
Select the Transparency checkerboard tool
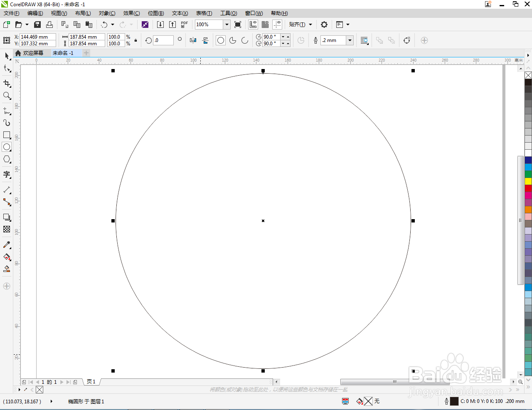pyautogui.click(x=7, y=229)
